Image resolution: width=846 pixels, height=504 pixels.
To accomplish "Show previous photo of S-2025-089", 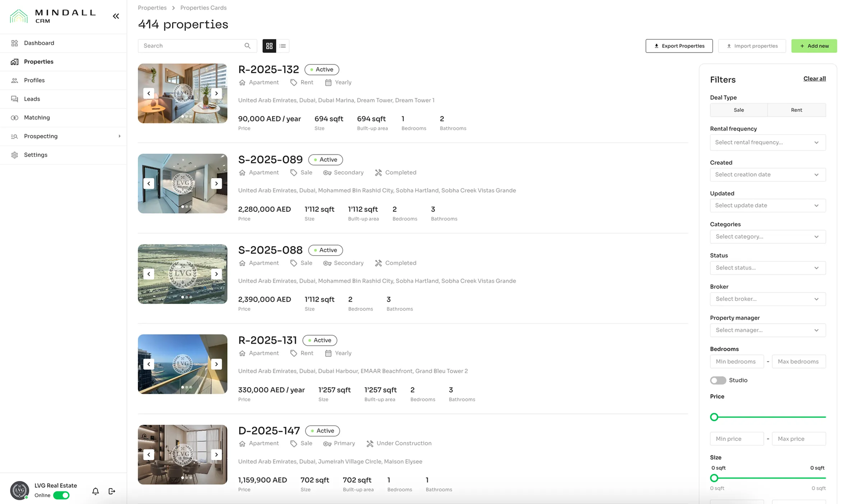I will pos(149,183).
